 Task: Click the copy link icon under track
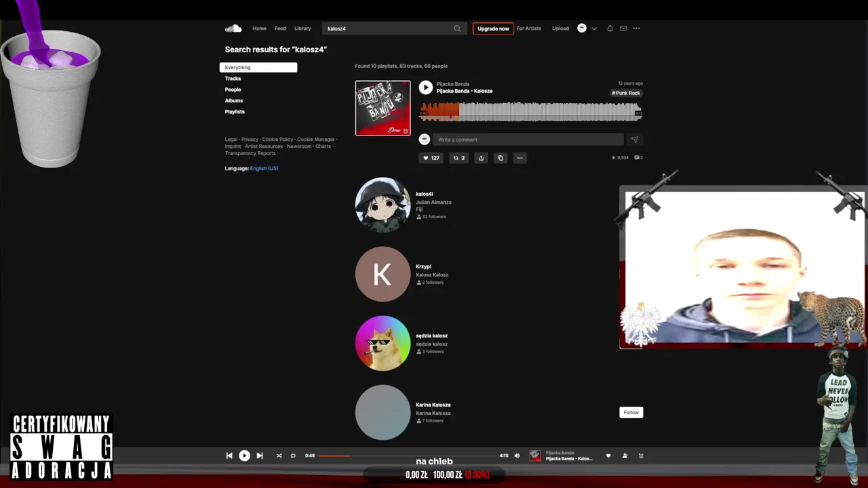pyautogui.click(x=500, y=158)
